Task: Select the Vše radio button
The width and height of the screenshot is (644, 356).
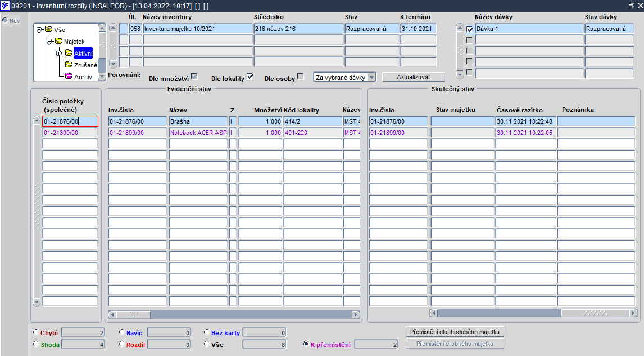Action: pos(207,344)
